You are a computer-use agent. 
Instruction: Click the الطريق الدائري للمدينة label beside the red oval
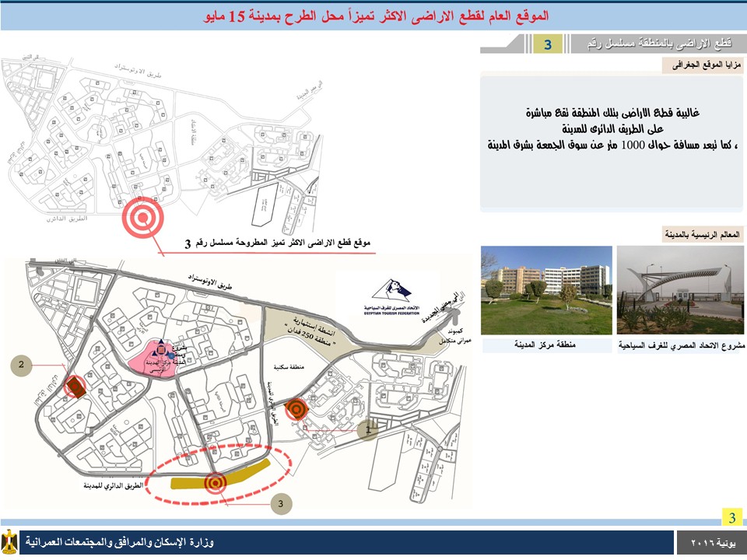coord(114,485)
